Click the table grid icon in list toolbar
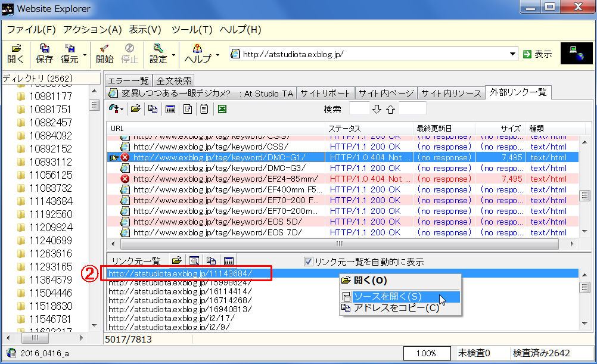Image resolution: width=597 pixels, height=364 pixels. (x=170, y=109)
